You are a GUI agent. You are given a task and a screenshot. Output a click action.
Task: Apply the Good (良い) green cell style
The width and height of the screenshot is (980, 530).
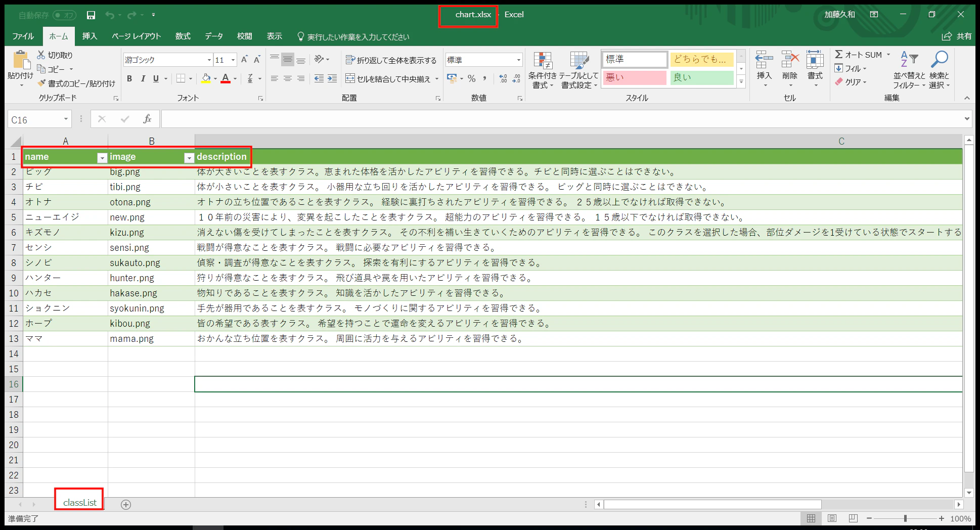[x=702, y=77]
